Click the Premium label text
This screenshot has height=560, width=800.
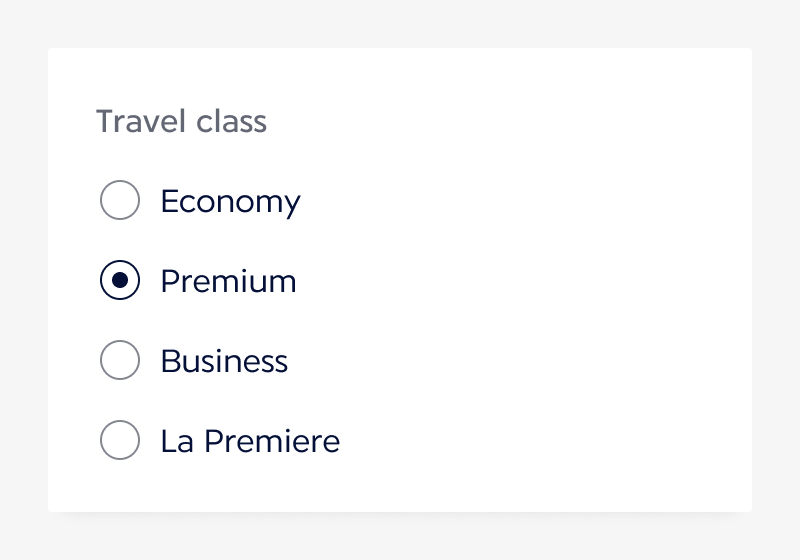228,282
